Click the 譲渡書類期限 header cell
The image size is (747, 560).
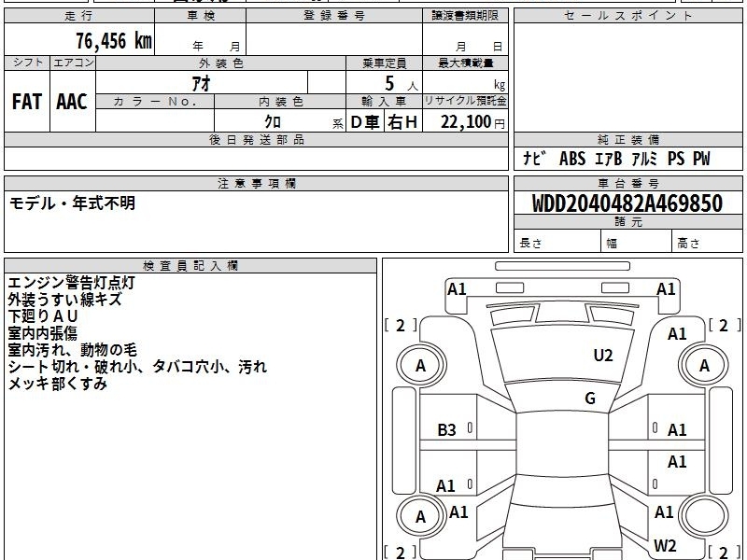pos(465,16)
